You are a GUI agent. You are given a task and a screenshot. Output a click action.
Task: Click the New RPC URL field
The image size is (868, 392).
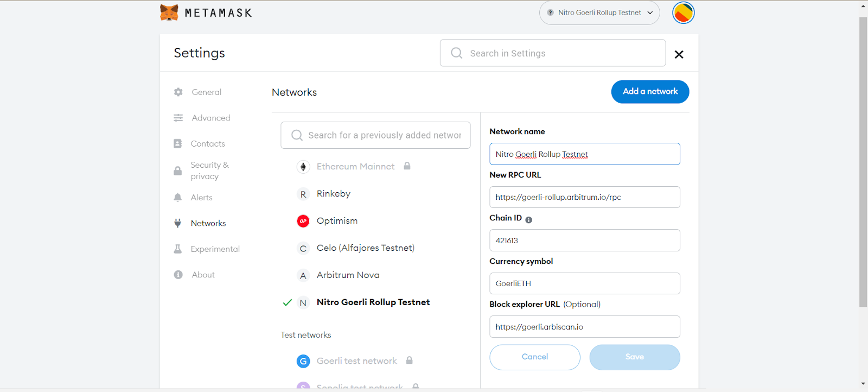pyautogui.click(x=584, y=197)
